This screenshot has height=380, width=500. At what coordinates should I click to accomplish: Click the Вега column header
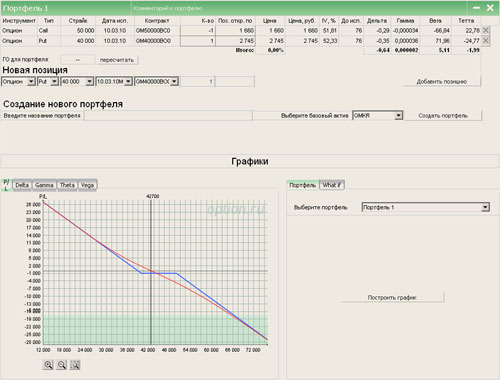tap(435, 21)
